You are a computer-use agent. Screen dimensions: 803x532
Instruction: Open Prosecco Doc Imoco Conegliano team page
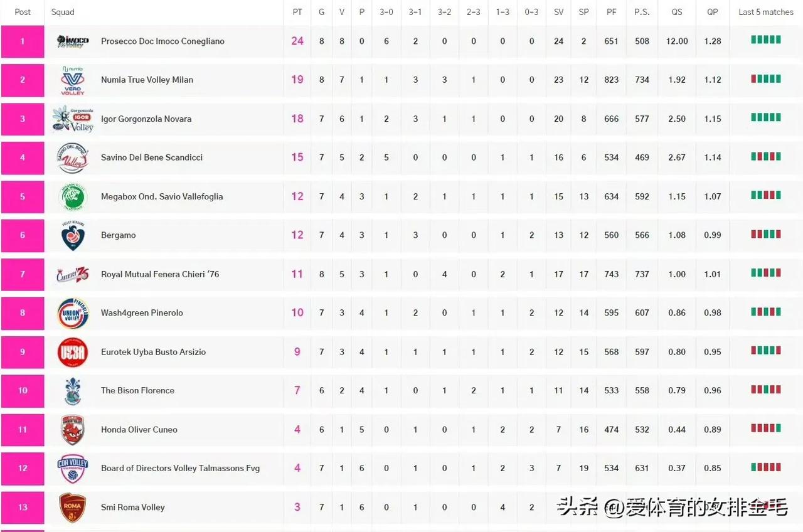coord(162,41)
